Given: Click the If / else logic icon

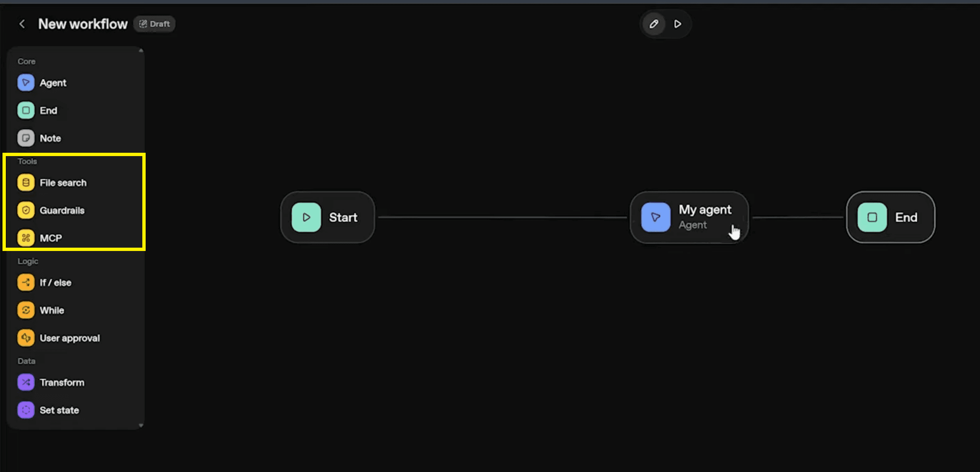Looking at the screenshot, I should click(26, 283).
